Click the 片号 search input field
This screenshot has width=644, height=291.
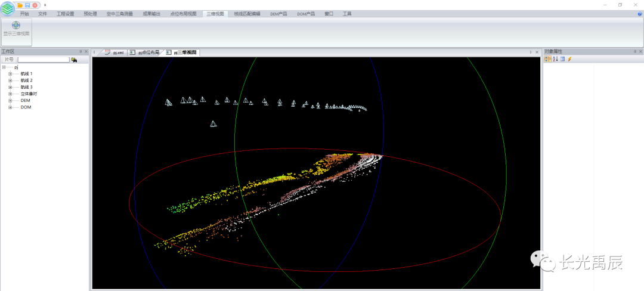[x=43, y=60]
